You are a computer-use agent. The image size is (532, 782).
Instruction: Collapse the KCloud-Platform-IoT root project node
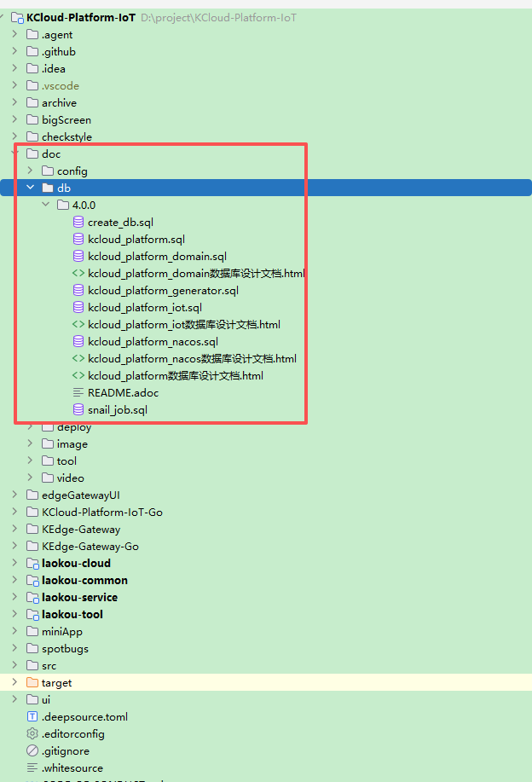[x=4, y=18]
